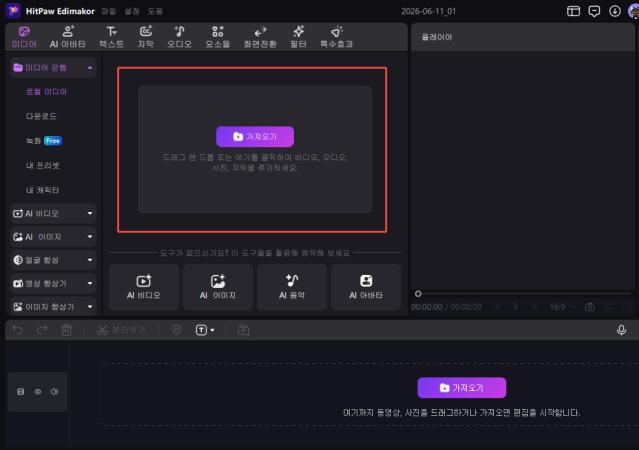Image resolution: width=639 pixels, height=450 pixels.
Task: Select 녹화 with the Free badge
Action: coord(44,141)
